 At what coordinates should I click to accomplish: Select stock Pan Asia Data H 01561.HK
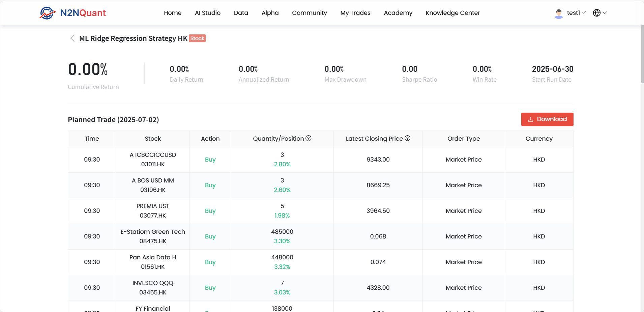point(153,262)
